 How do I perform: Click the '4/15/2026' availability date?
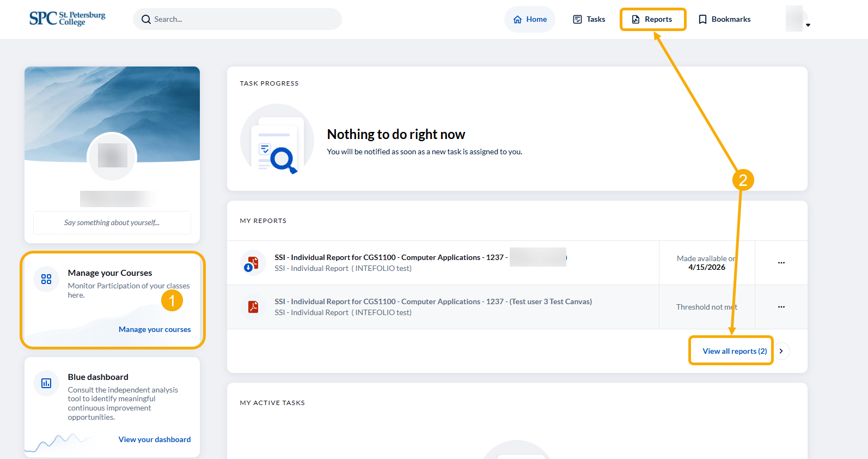click(707, 267)
